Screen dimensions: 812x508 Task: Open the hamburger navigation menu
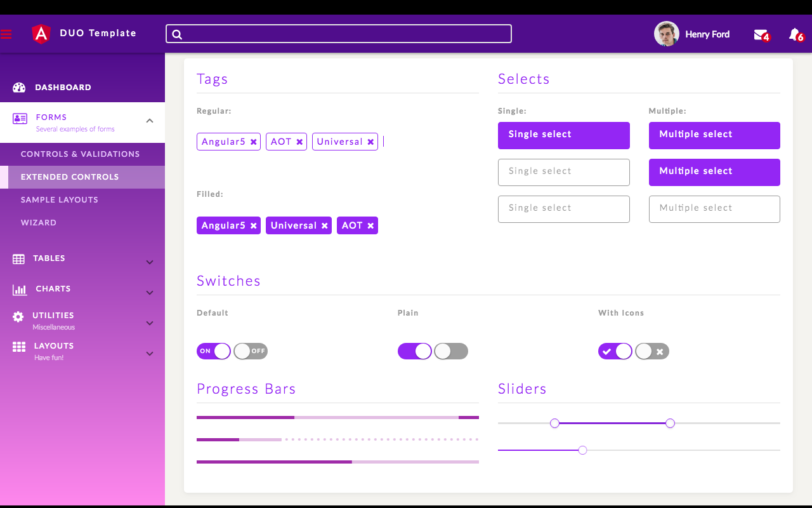coord(6,34)
